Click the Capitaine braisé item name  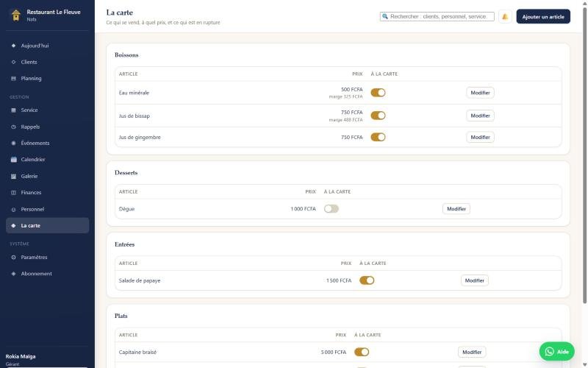(137, 352)
